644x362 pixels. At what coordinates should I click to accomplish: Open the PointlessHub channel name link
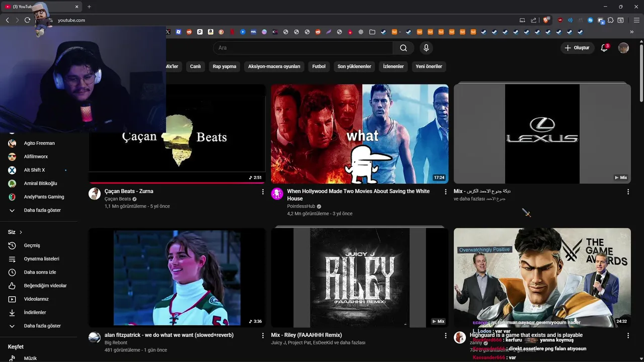301,206
